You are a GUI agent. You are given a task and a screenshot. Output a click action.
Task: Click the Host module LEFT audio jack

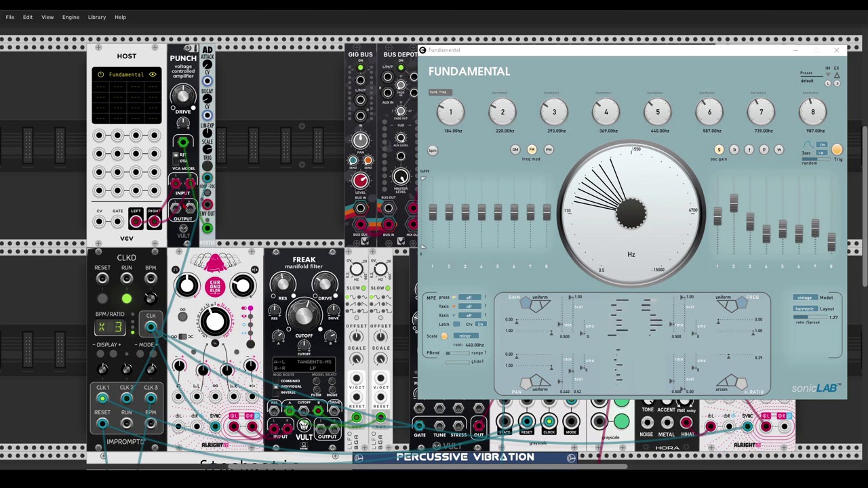136,221
